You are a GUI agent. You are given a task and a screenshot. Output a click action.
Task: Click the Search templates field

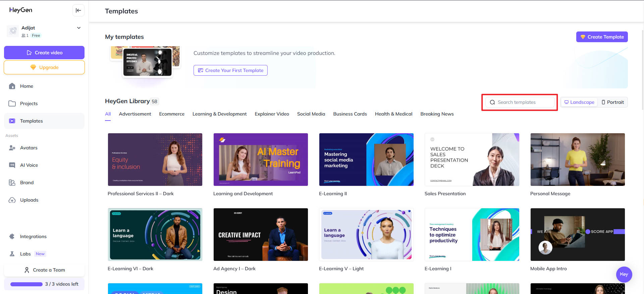coord(520,102)
